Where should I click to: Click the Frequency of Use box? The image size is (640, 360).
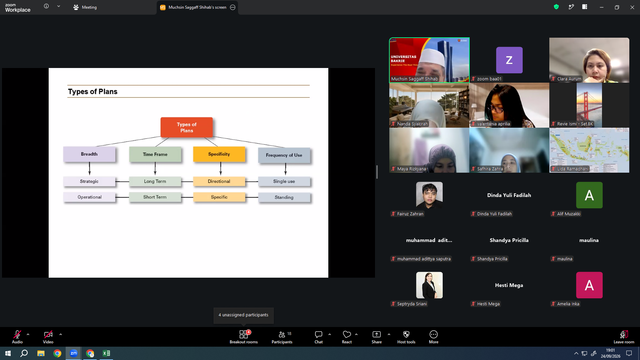[x=284, y=155]
